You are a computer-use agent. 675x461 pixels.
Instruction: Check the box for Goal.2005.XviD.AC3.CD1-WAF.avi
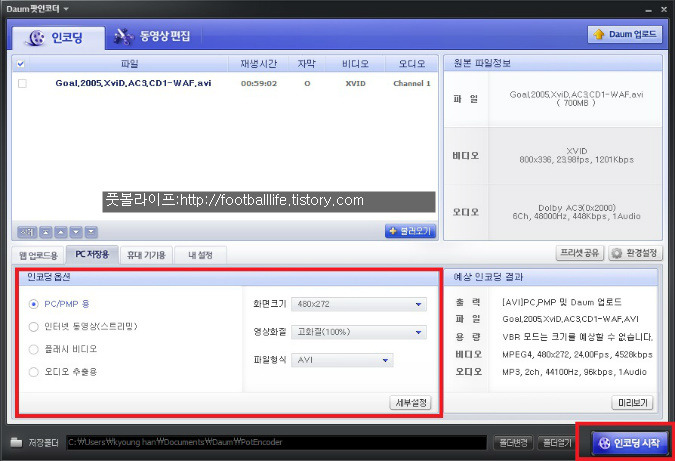coord(22,84)
